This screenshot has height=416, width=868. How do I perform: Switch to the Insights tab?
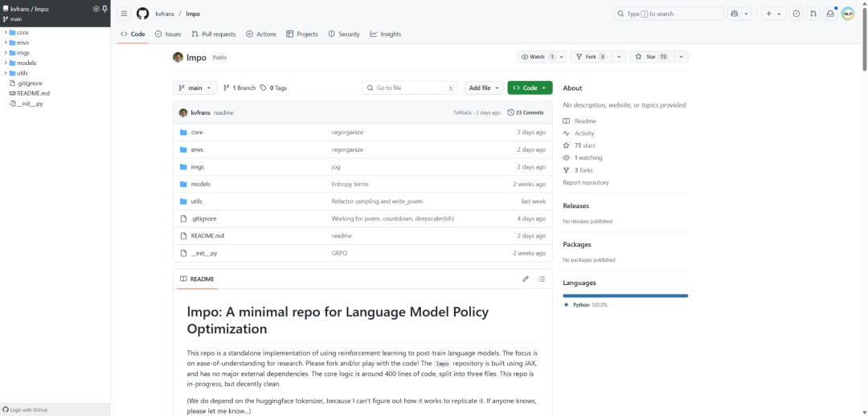coord(385,34)
